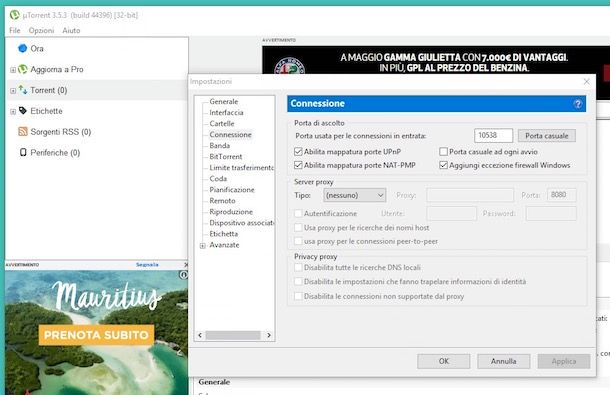Toggle Aggiungi eccezione firewall Windows checkbox
The width and height of the screenshot is (610, 395).
pyautogui.click(x=443, y=165)
